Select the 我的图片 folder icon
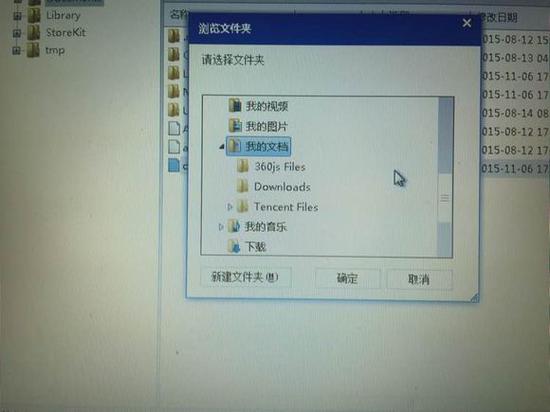 tap(235, 126)
